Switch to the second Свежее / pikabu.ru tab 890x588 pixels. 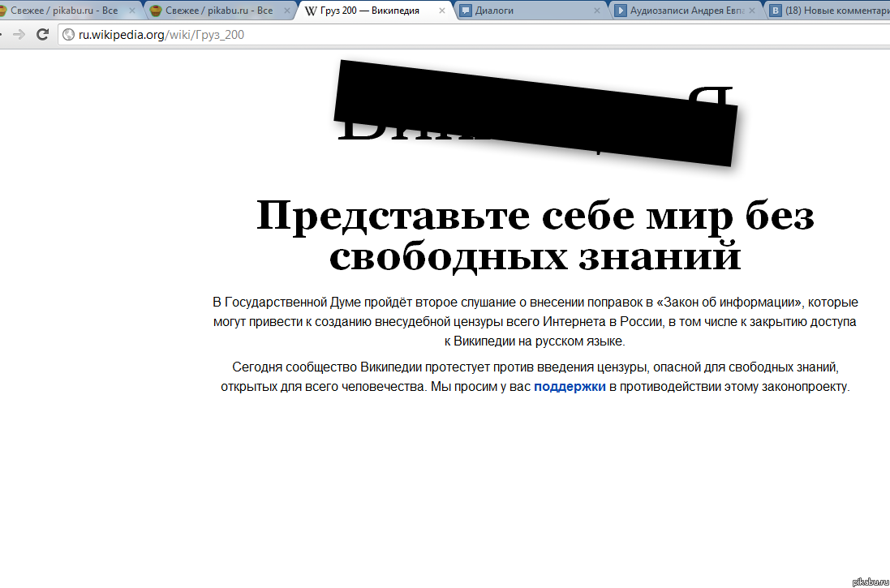point(217,11)
